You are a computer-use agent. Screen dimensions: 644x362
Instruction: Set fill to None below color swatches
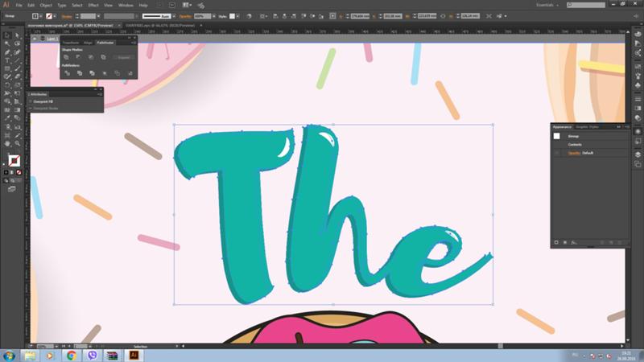click(19, 172)
